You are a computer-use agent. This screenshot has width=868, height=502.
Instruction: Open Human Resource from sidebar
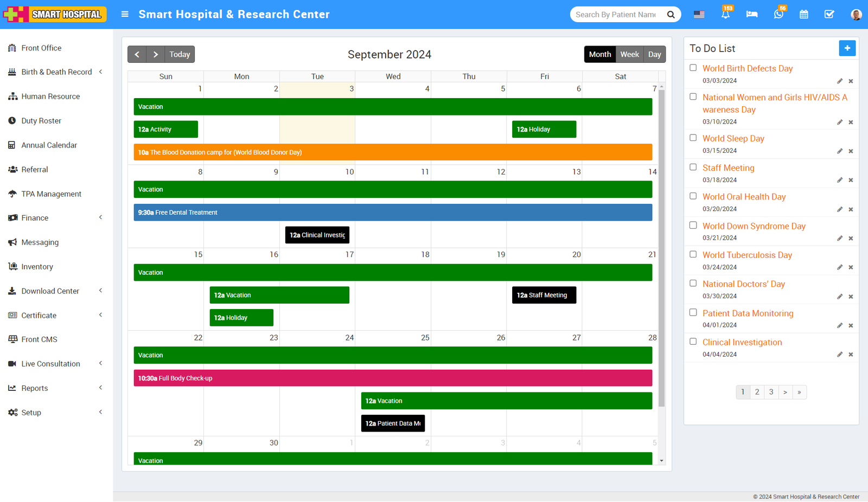pos(50,96)
